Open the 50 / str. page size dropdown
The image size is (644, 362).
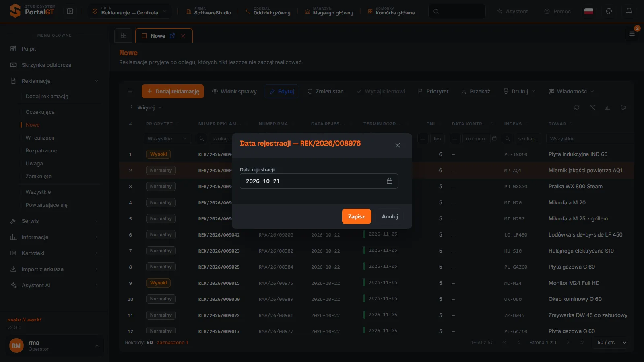610,343
